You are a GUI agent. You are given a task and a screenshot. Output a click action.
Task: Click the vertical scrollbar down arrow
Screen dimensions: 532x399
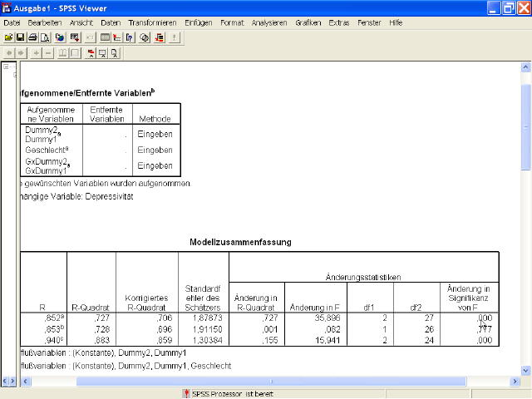click(x=525, y=369)
